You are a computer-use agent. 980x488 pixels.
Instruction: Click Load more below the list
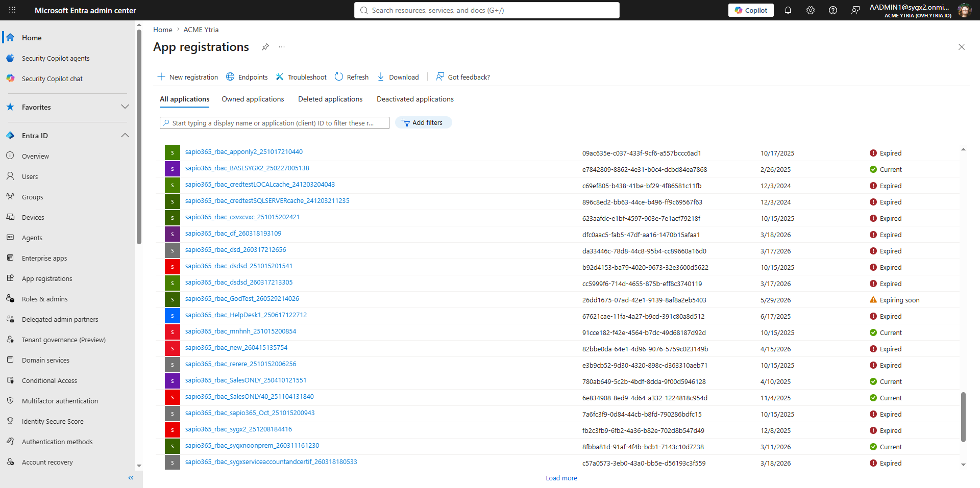[561, 478]
